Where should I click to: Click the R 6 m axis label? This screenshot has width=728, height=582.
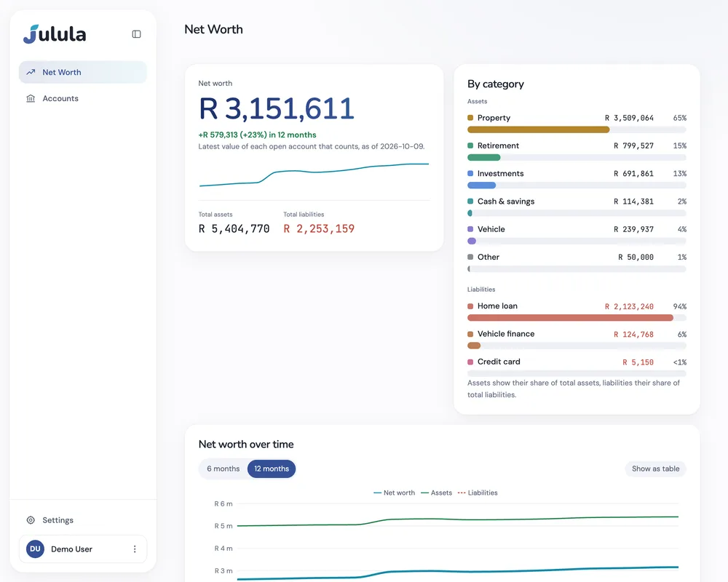223,503
